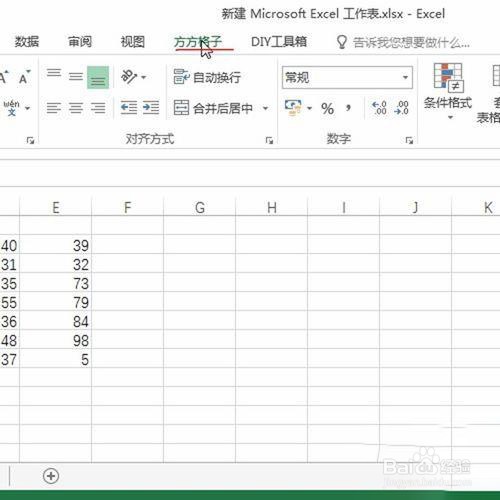This screenshot has width=500, height=500.
Task: Open the 审阅 ribbon tab
Action: point(80,42)
